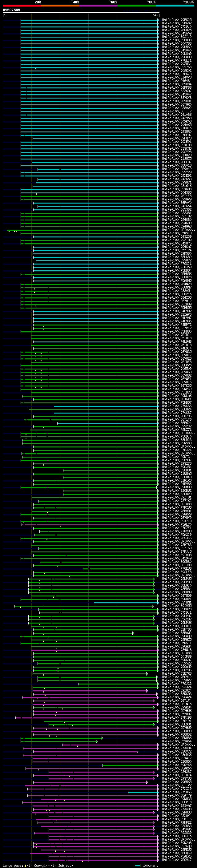197x868 pixels.
Task: Select label UniRef100_Q42949
Action: pyautogui.click(x=177, y=558)
